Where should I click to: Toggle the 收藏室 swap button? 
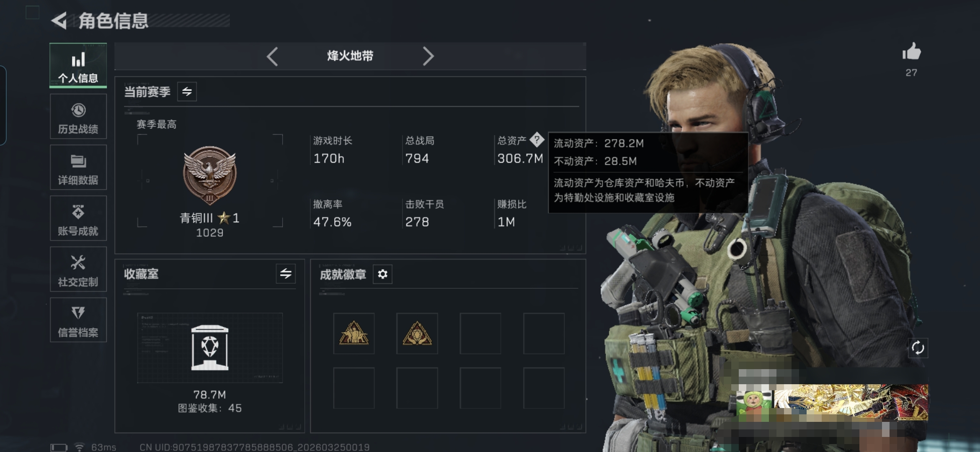(x=286, y=274)
